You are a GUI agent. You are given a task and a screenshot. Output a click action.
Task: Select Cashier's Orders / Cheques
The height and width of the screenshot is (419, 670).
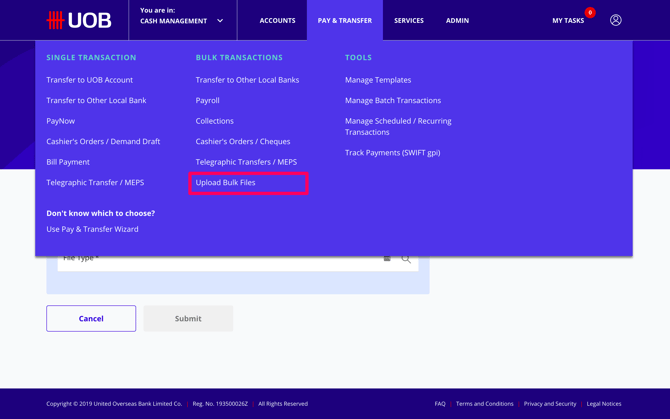point(243,141)
